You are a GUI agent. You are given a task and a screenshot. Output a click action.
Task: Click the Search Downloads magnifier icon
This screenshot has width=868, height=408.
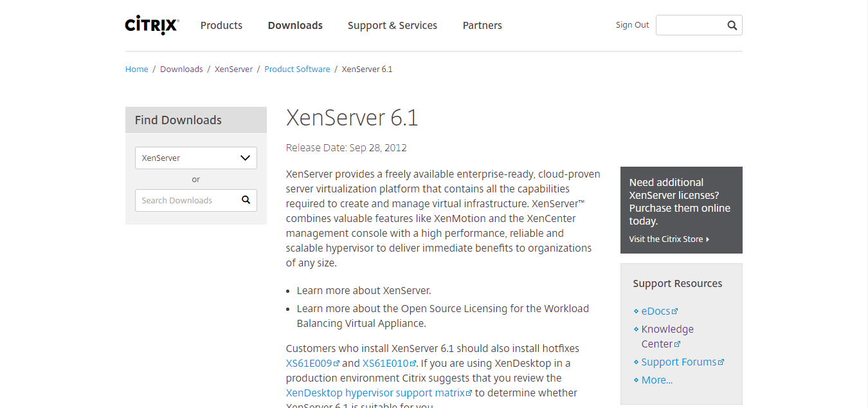[246, 200]
